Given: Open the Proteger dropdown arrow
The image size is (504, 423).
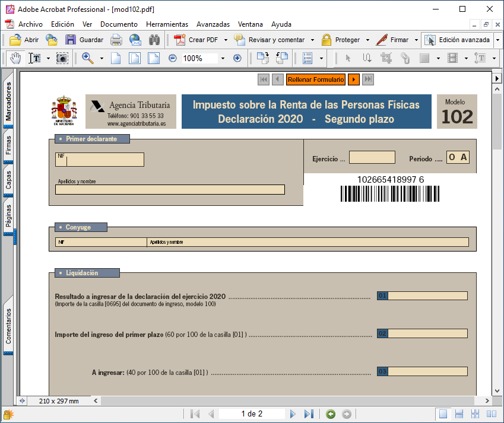Looking at the screenshot, I should [367, 40].
